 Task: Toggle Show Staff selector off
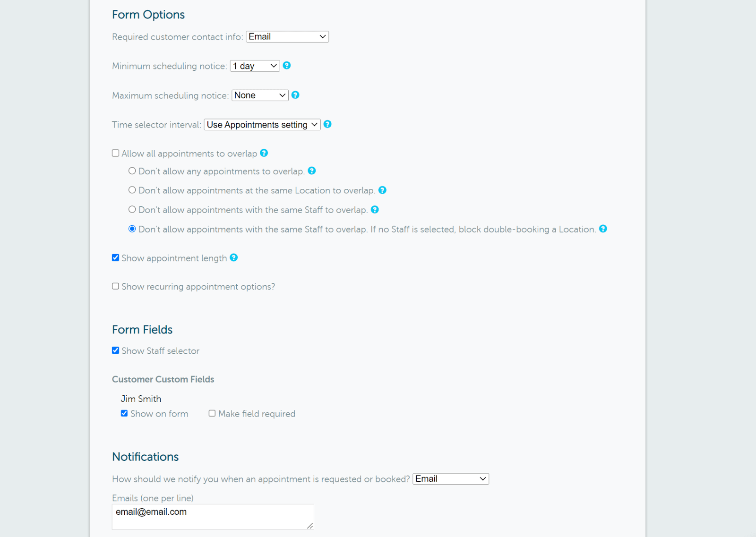[115, 350]
